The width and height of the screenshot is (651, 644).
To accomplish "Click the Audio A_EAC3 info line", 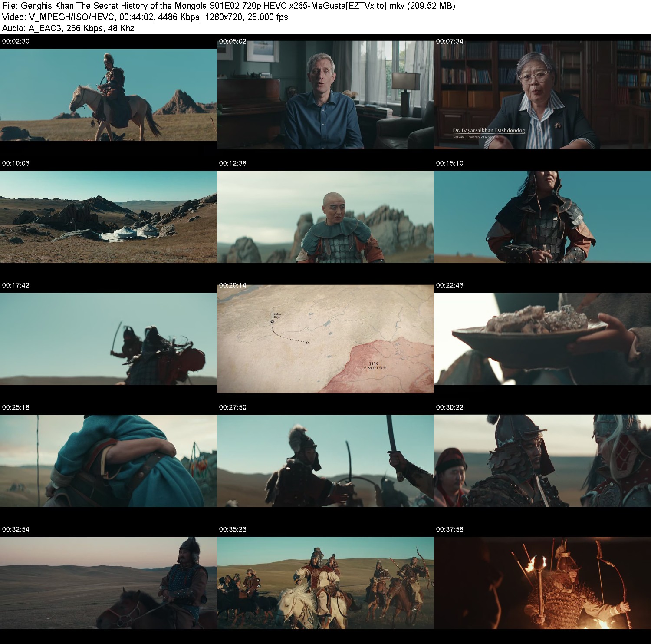I will (x=68, y=28).
